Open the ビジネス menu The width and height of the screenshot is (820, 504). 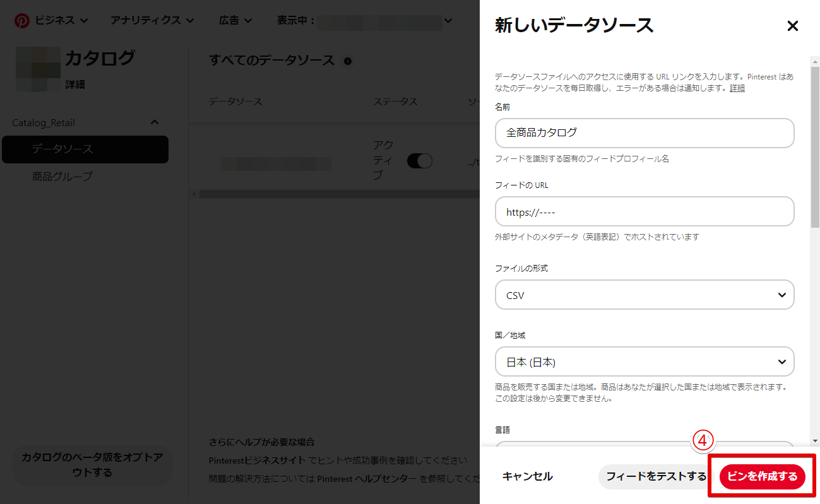(61, 20)
